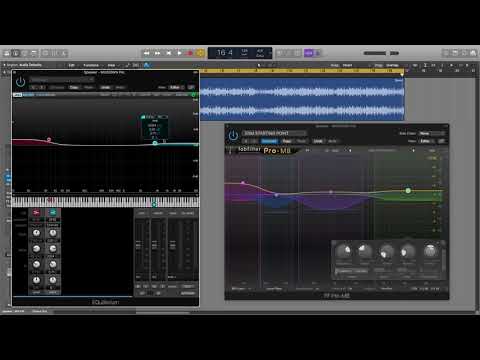
Task: Select the red band button in EQuilibrium
Action: (x=36, y=212)
